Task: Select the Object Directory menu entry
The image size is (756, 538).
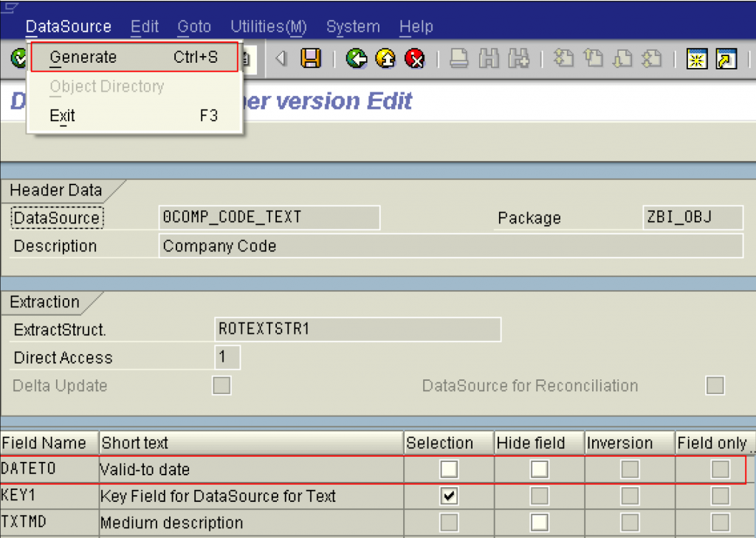Action: click(134, 86)
